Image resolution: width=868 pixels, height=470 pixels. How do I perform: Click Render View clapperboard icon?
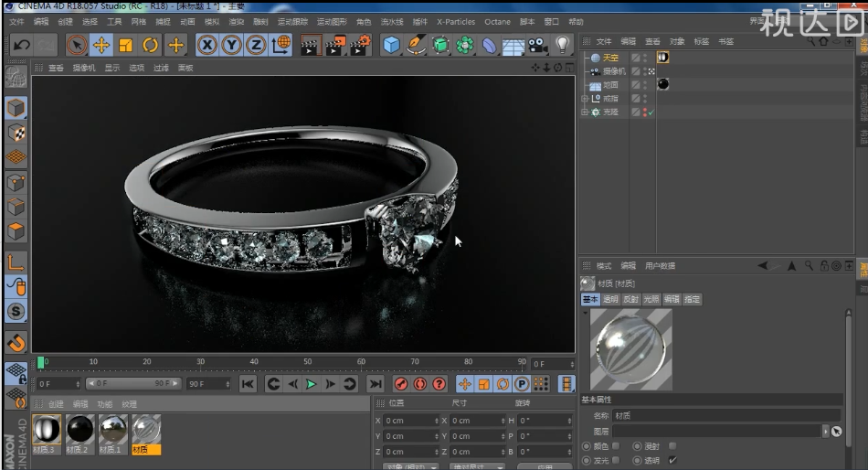(311, 45)
